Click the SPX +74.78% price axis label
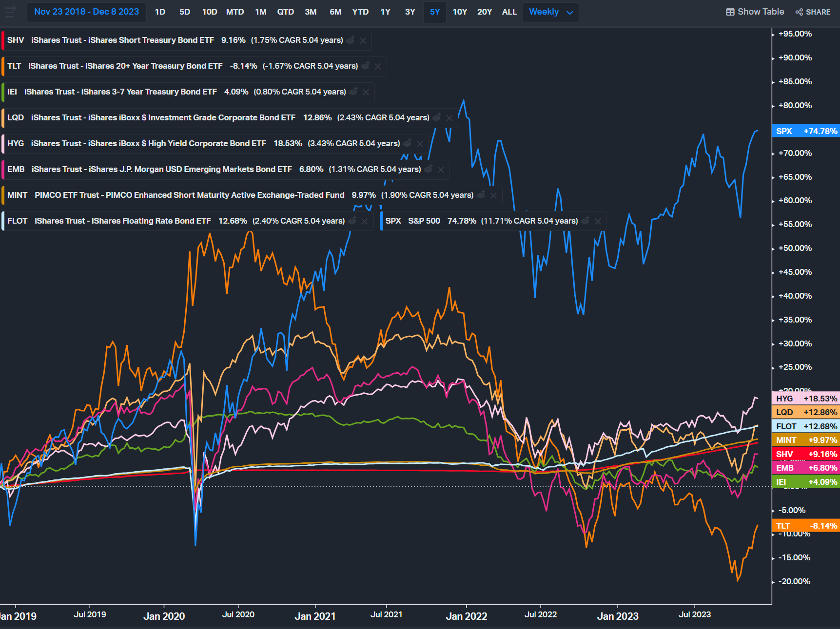 click(806, 131)
